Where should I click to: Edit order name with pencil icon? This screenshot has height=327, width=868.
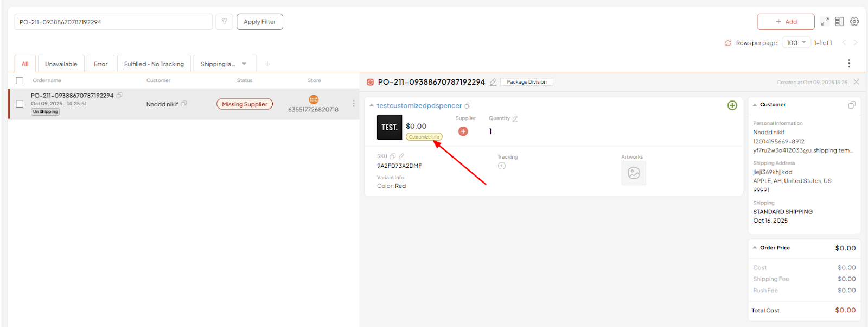click(493, 82)
